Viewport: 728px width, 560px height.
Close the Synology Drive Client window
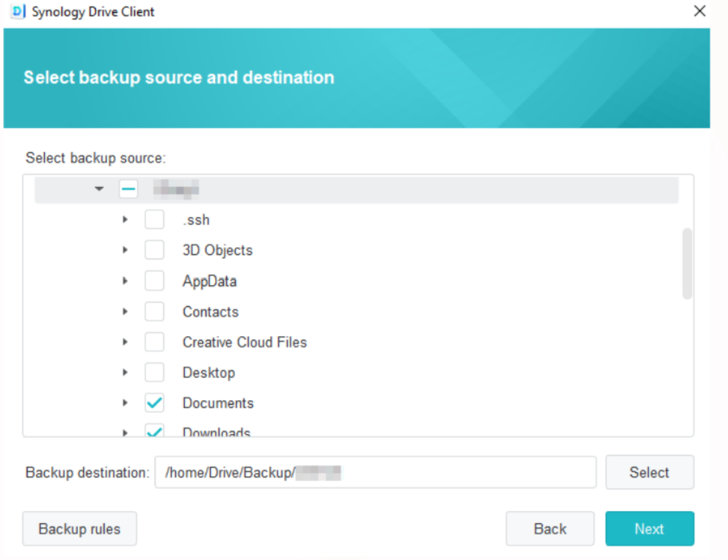pos(699,11)
